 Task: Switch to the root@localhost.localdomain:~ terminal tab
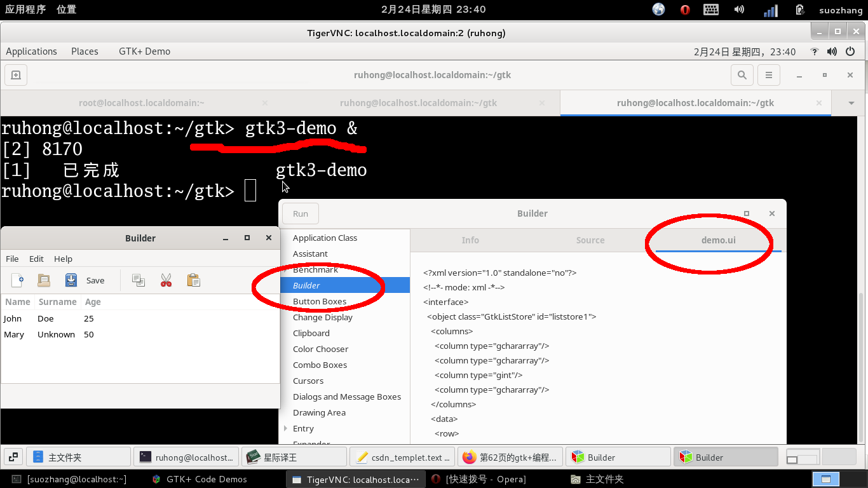(x=141, y=103)
